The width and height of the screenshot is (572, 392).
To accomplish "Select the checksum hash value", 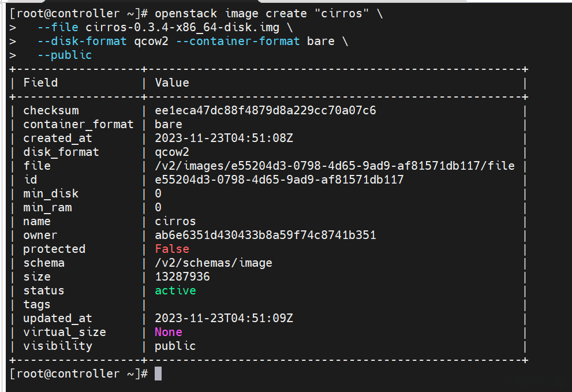I will [x=266, y=110].
